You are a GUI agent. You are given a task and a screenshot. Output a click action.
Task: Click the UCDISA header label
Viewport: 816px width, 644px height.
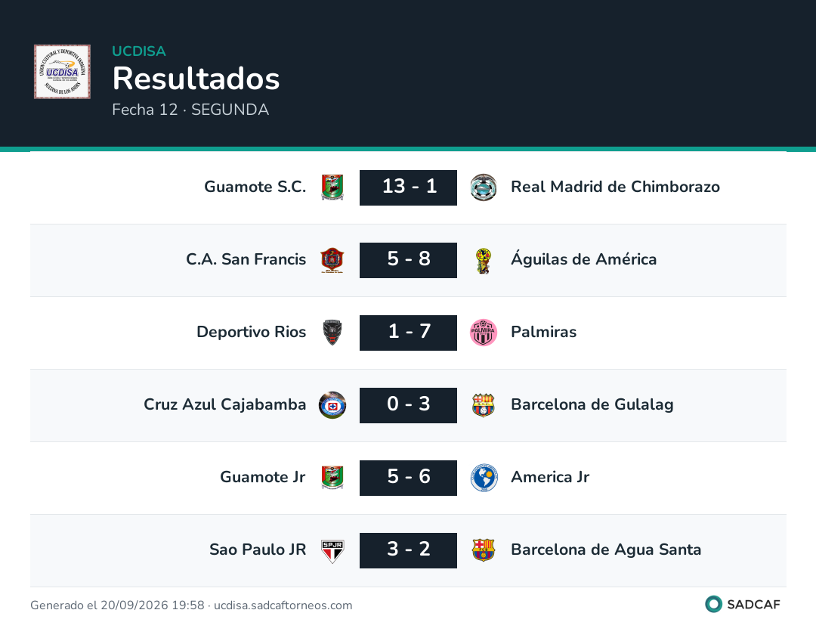click(x=139, y=51)
